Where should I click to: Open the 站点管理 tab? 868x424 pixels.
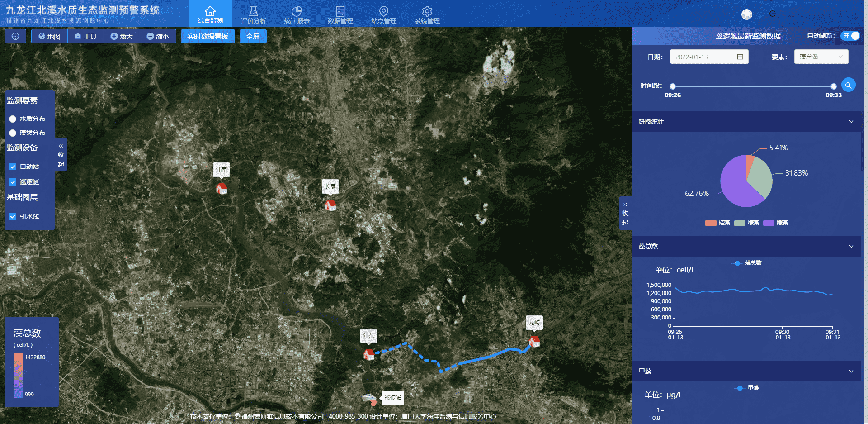pyautogui.click(x=383, y=14)
